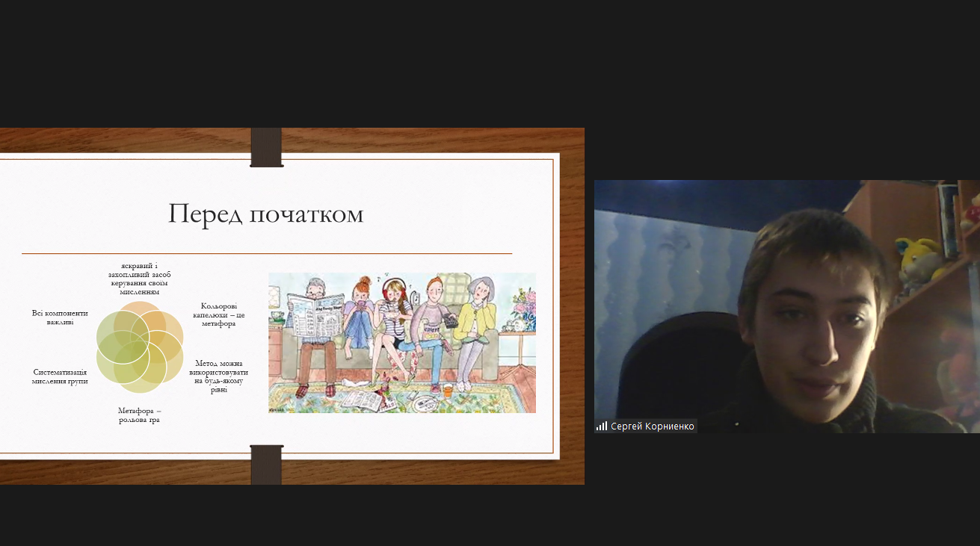Select the "Метафора – рольова гра" label

(139, 415)
